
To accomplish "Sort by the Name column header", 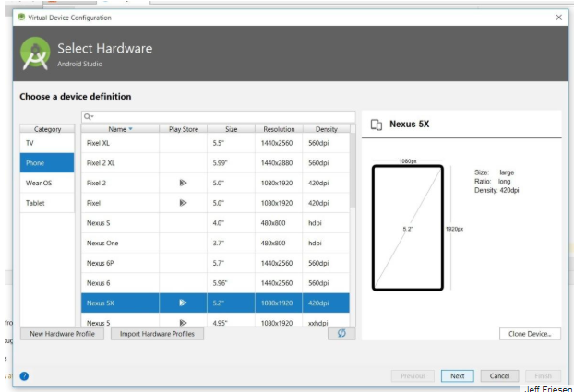I will pos(120,129).
